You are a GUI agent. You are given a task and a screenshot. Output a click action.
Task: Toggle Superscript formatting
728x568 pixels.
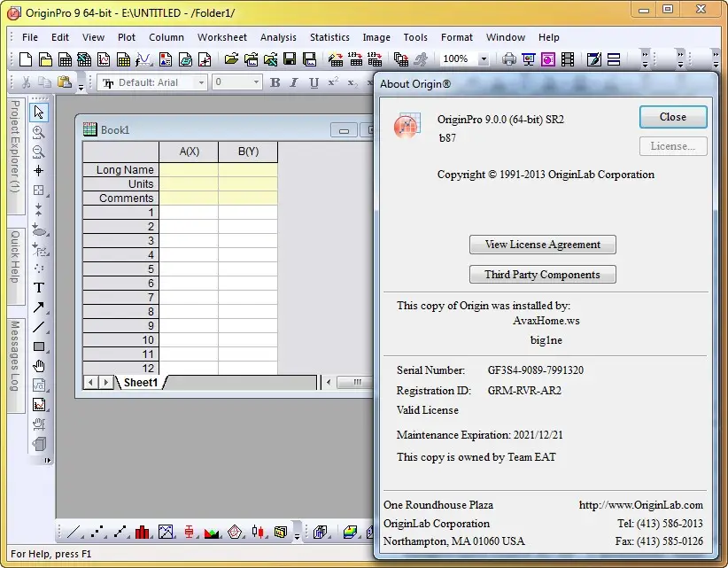[333, 82]
